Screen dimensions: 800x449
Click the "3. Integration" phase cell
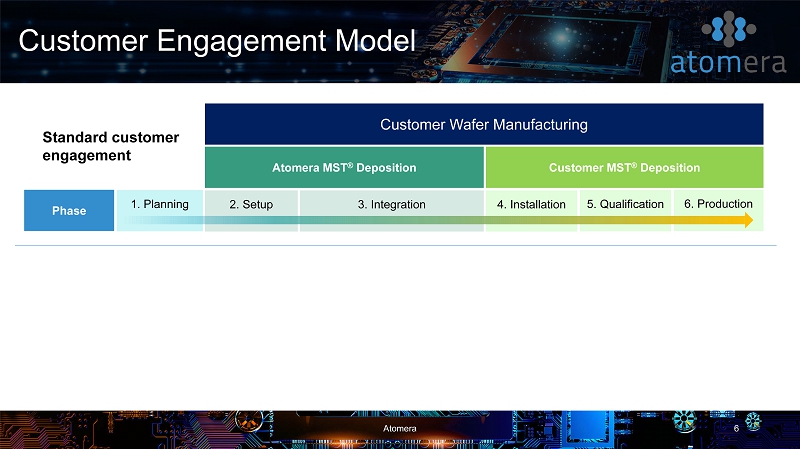[x=391, y=210]
